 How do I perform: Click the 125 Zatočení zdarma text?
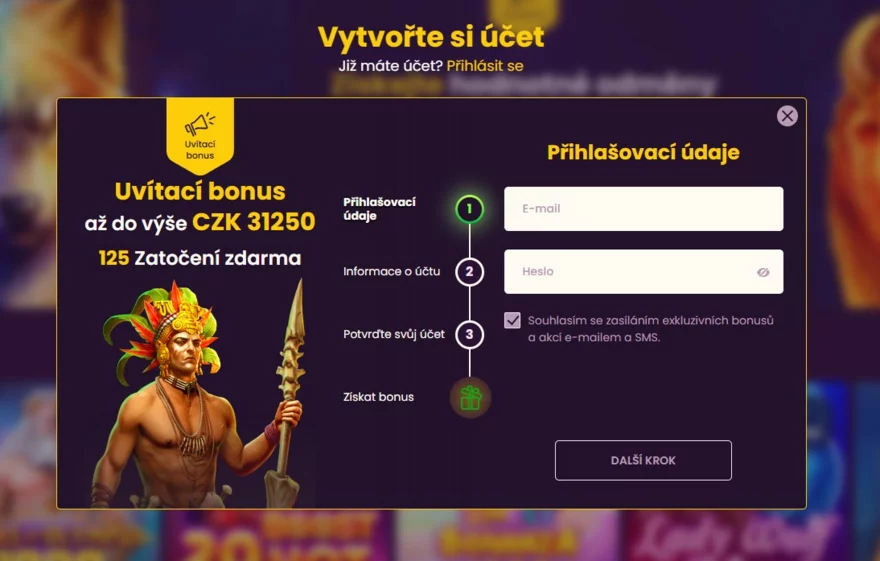click(200, 258)
